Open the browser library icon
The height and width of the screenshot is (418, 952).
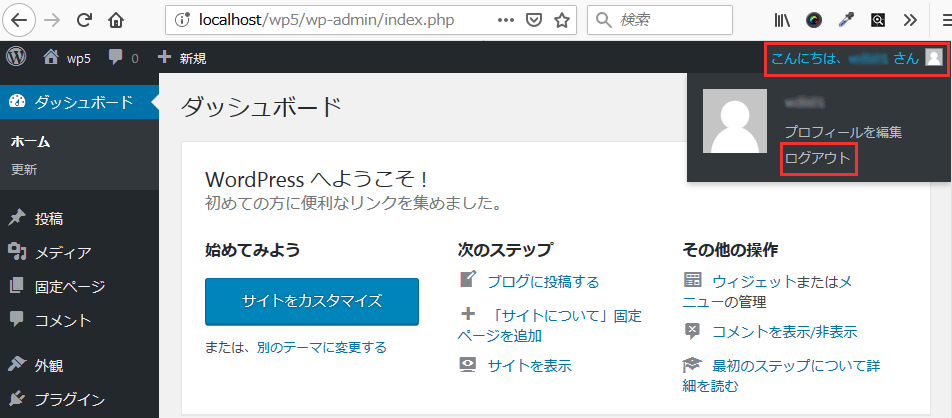click(782, 20)
